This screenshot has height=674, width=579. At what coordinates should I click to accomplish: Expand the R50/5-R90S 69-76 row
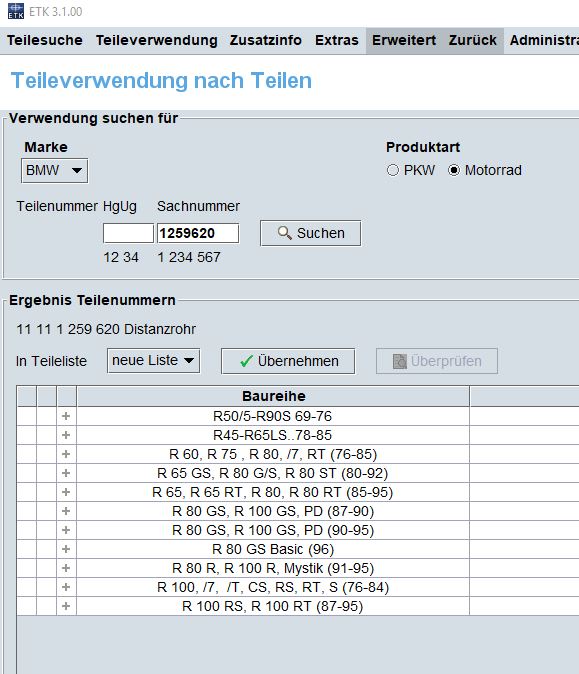66,416
